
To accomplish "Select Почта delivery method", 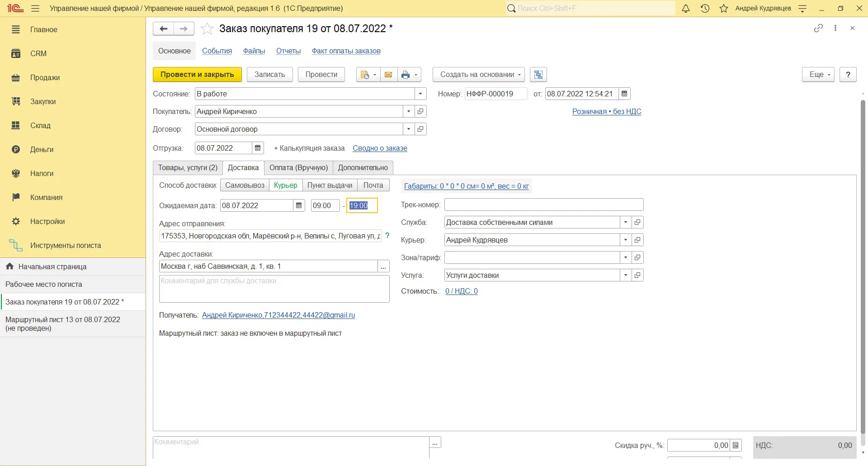I will (x=373, y=185).
